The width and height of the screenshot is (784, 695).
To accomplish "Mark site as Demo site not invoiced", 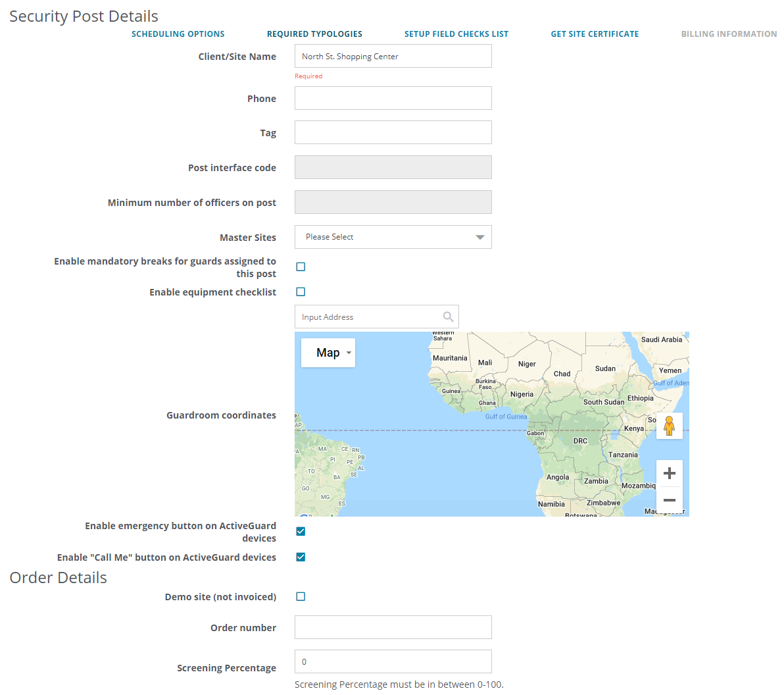I will pos(301,596).
